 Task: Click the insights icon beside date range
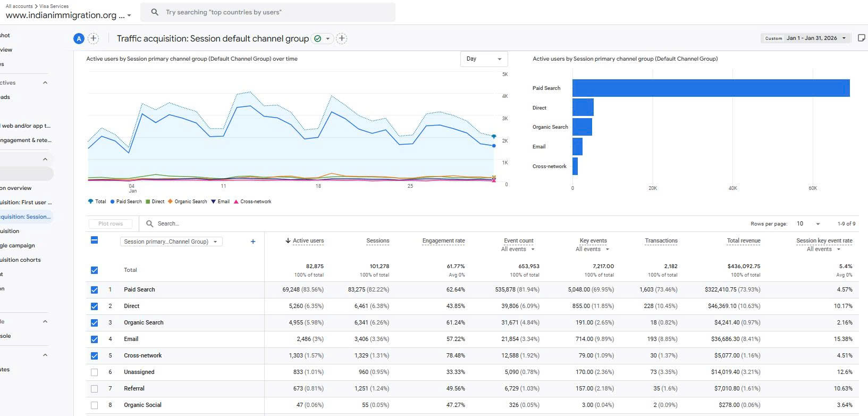862,38
